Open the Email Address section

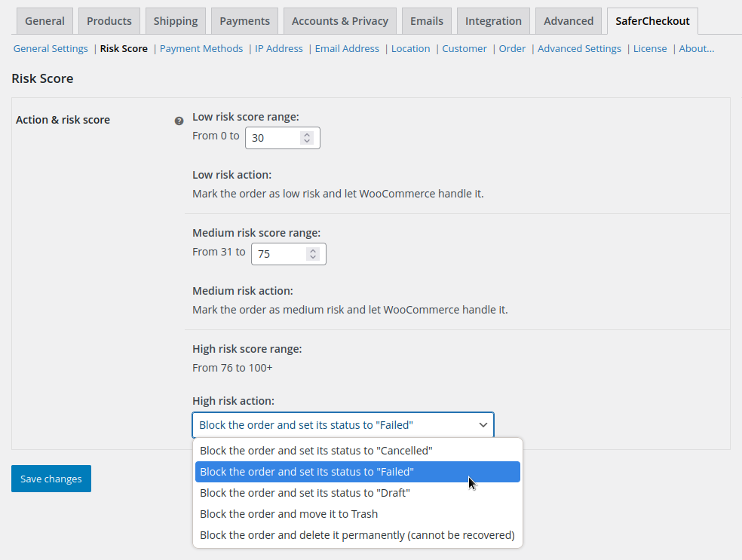(x=347, y=49)
